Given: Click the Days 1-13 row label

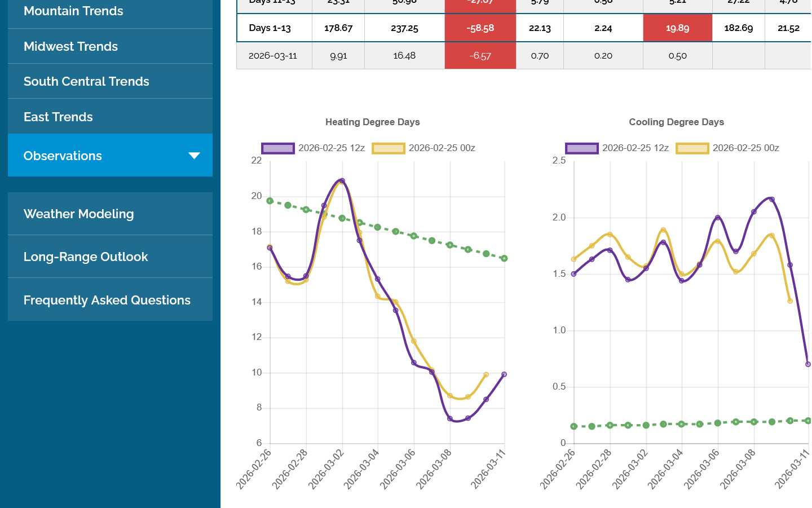Looking at the screenshot, I should [x=270, y=28].
